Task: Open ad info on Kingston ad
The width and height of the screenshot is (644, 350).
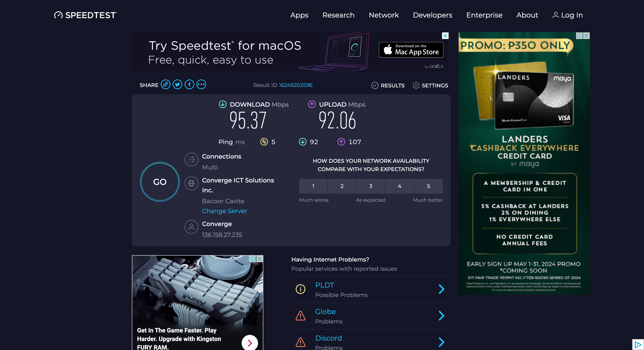Action: 253,259
